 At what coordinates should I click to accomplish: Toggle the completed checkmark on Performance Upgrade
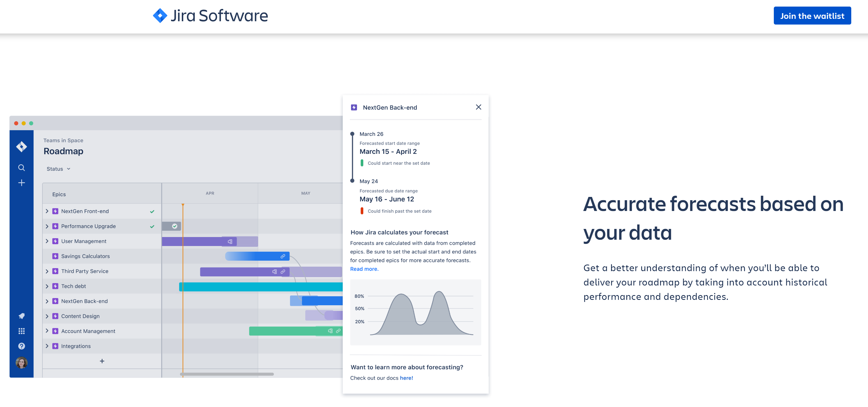(x=152, y=226)
